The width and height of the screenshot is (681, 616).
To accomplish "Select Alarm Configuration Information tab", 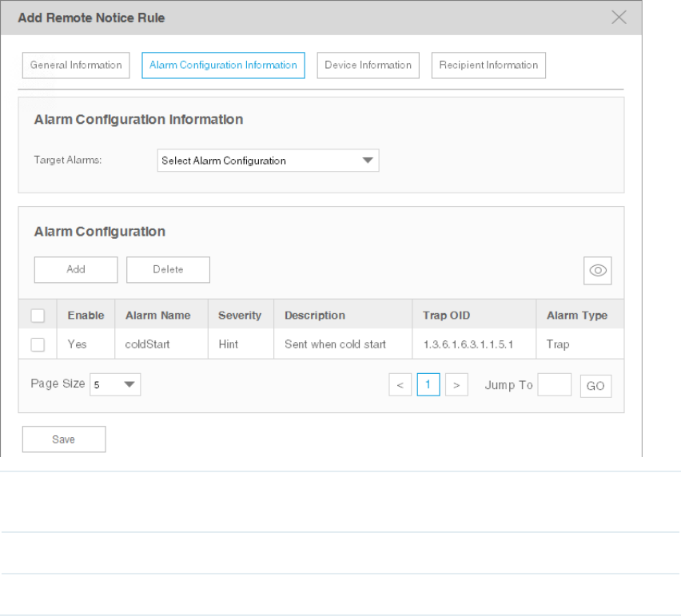I will 223,66.
